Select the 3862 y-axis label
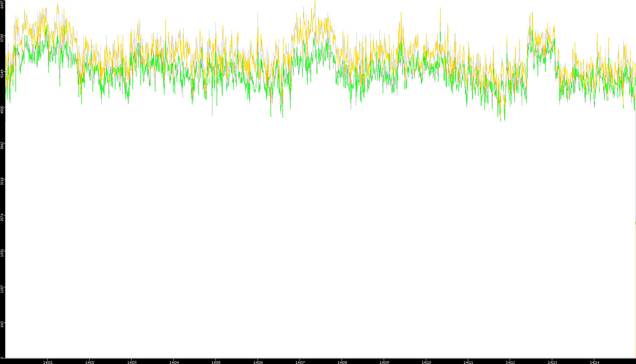 click(2, 145)
